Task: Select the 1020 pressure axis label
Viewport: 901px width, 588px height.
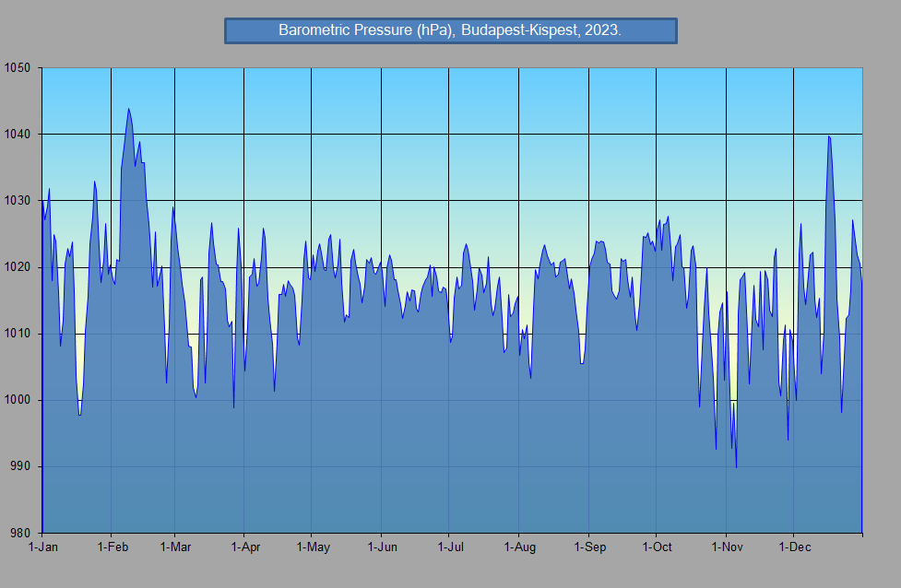Action: pos(18,267)
